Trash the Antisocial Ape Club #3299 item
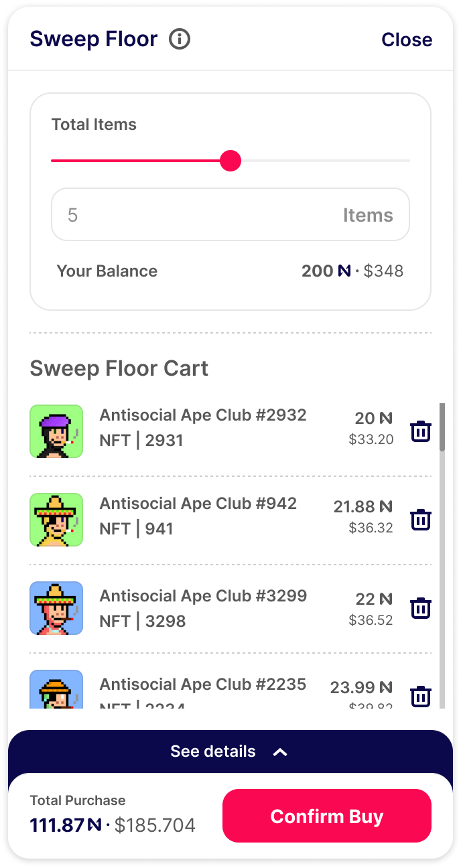Image resolution: width=461 pixels, height=868 pixels. coord(421,608)
